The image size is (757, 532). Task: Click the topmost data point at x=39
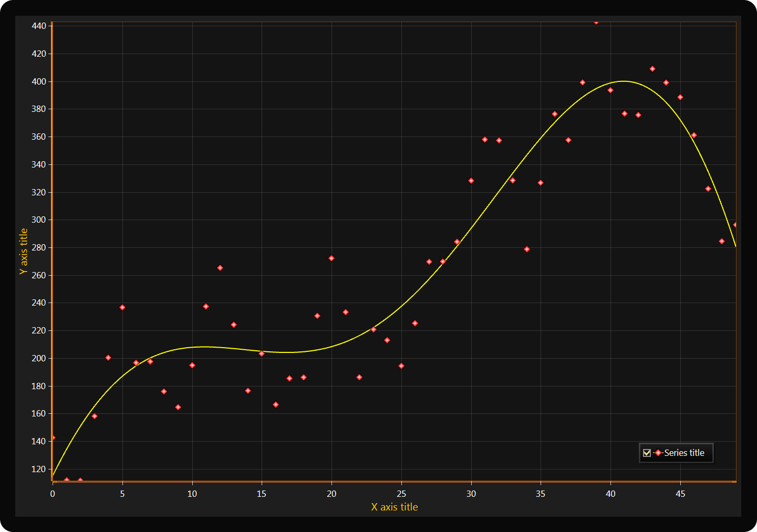[596, 22]
